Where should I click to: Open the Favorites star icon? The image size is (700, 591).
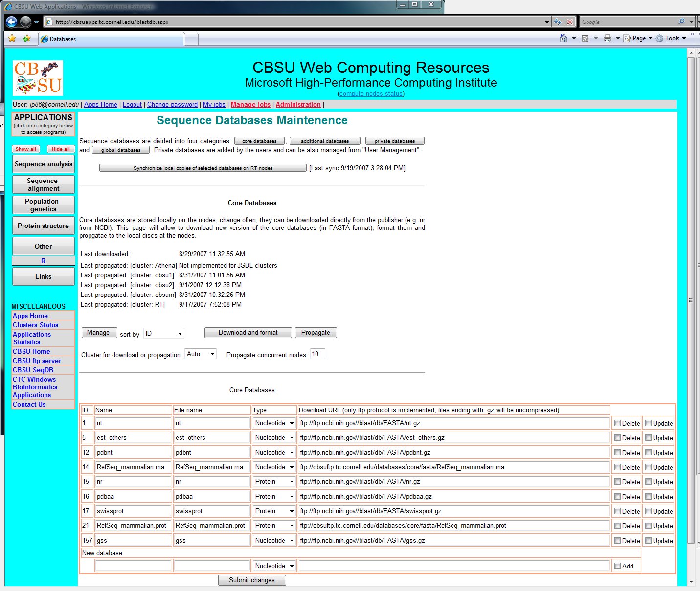click(12, 39)
